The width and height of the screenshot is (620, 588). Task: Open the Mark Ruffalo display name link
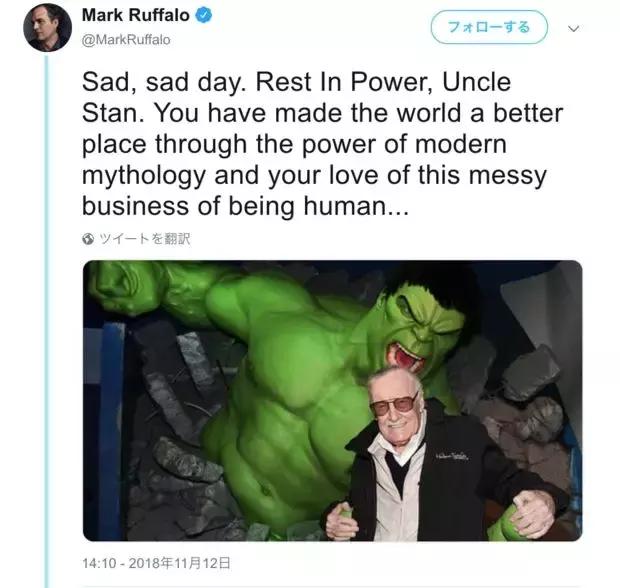136,15
